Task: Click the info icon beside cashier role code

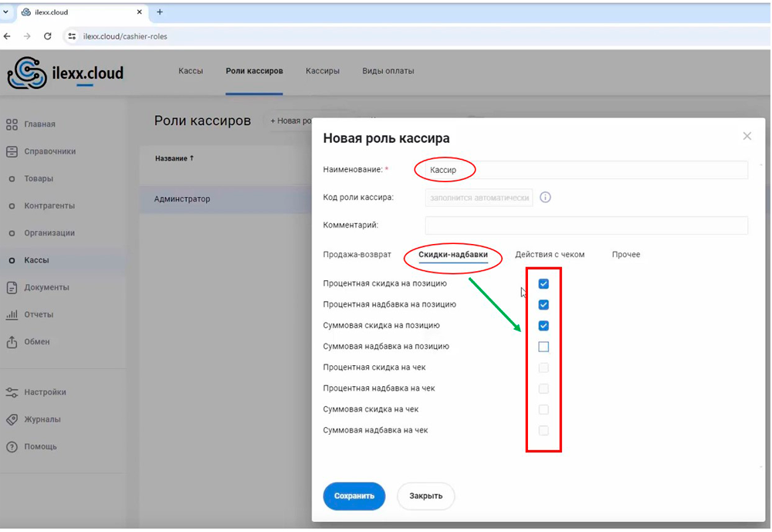Action: coord(545,198)
